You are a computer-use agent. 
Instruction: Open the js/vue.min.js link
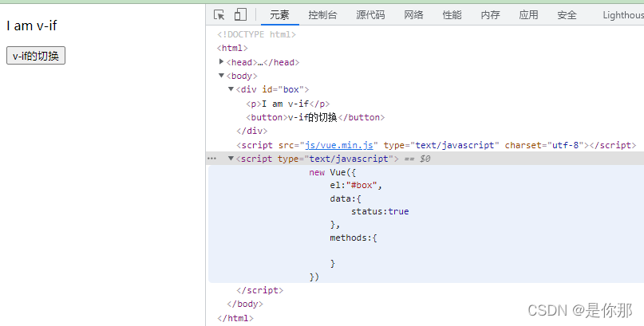point(339,145)
